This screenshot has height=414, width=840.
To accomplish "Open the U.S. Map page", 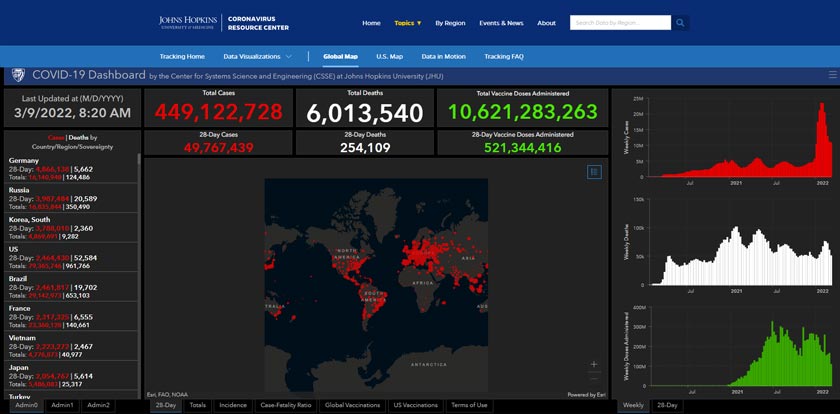I will (x=389, y=56).
